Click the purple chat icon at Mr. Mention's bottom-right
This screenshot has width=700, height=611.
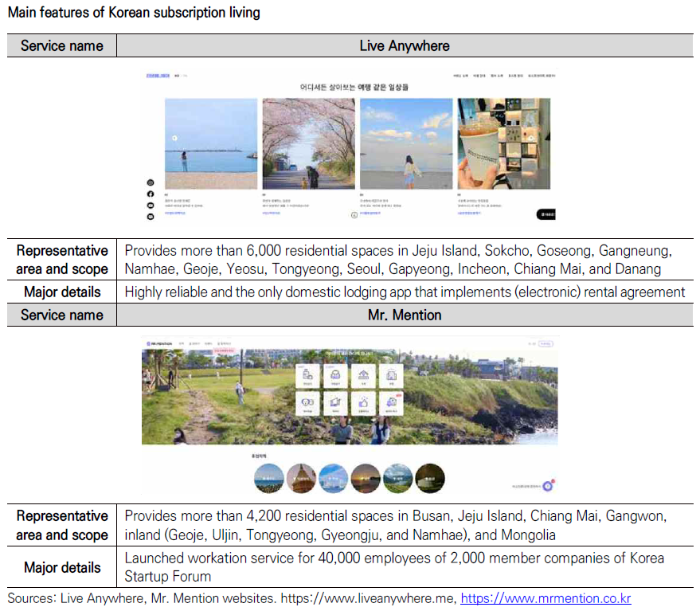click(x=548, y=485)
